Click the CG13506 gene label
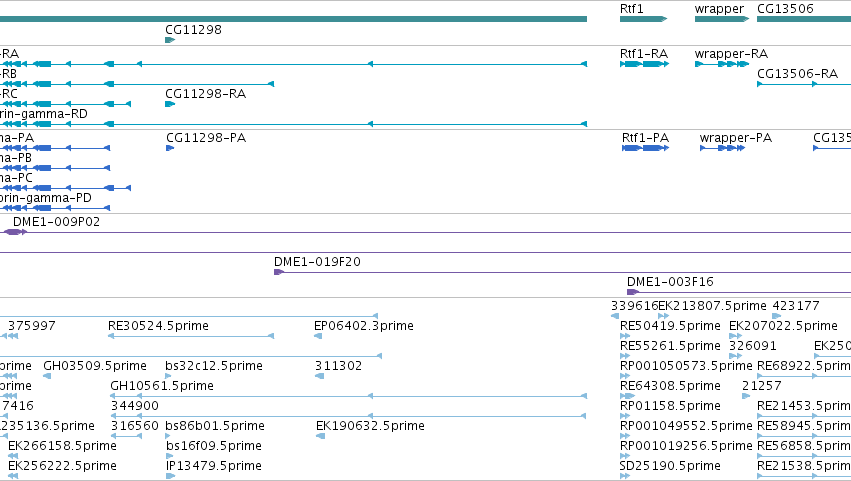Viewport: 851px width, 481px height. (x=785, y=9)
